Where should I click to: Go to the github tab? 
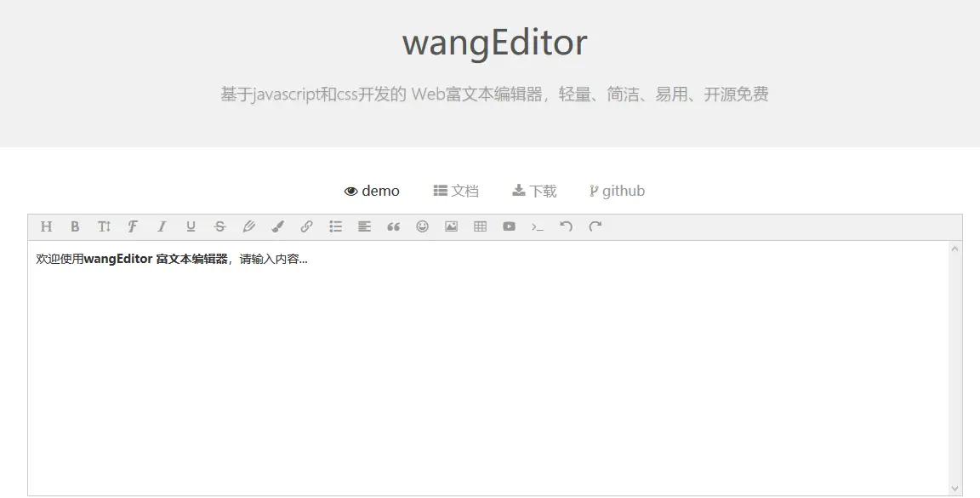(x=617, y=191)
